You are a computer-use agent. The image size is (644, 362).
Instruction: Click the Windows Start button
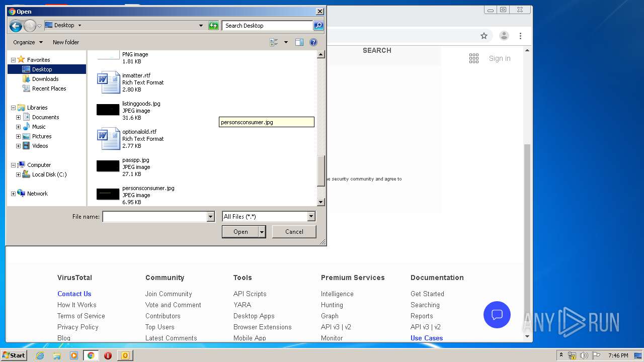[14, 355]
